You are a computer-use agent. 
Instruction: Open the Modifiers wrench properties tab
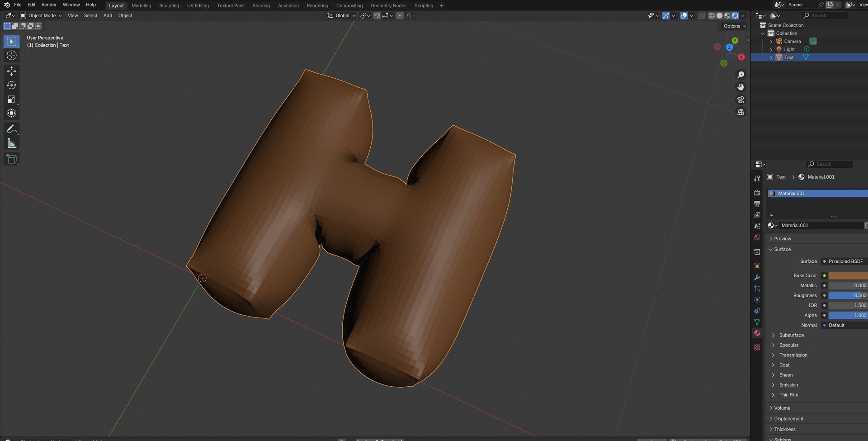coord(757,277)
